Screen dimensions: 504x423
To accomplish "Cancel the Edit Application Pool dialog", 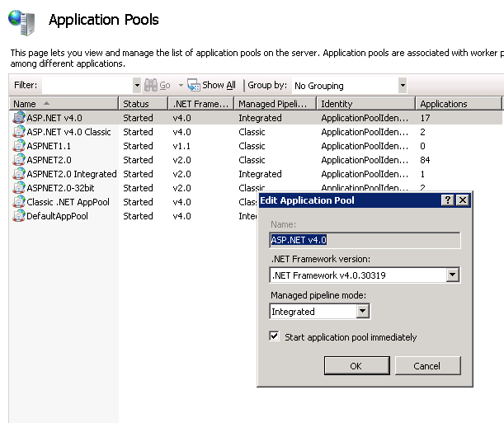I will click(x=428, y=365).
